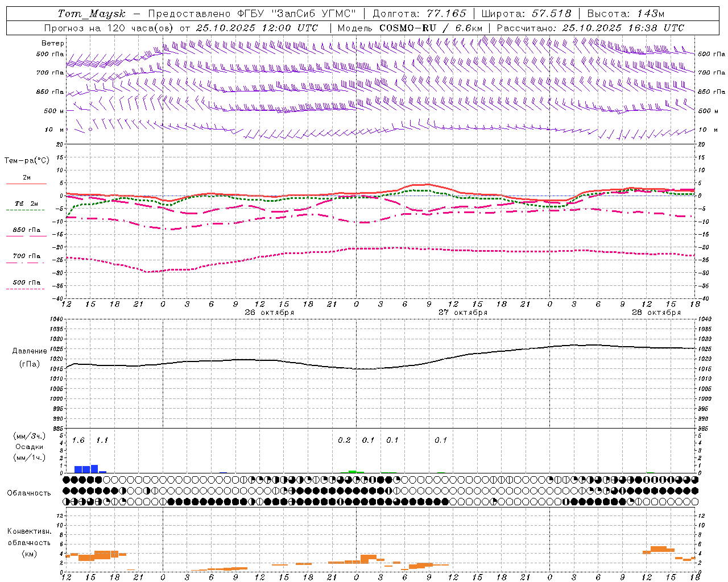728x582 pixels.
Task: Click the 850 гПа label in temperature legend
Action: point(26,230)
